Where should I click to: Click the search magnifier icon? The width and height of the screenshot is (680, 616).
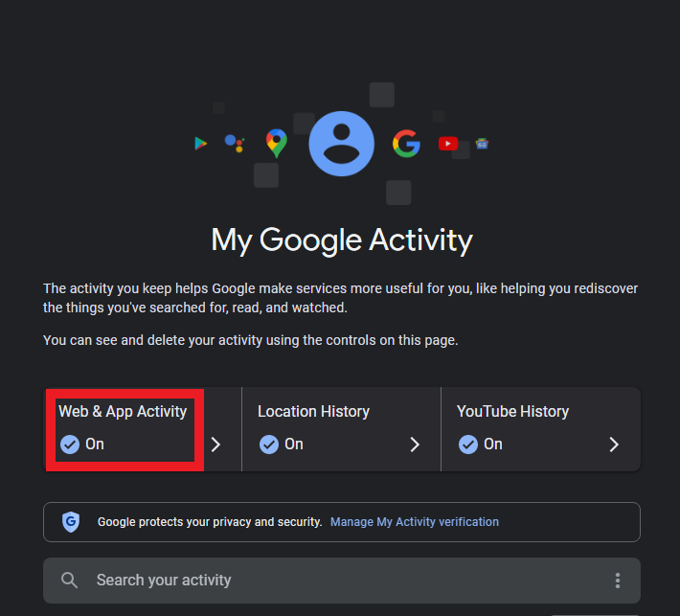coord(69,580)
